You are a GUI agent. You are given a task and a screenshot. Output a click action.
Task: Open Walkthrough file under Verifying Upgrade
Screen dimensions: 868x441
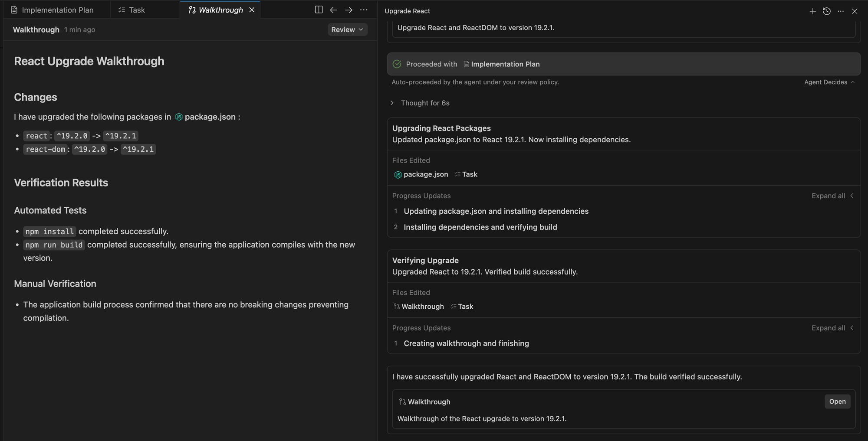(418, 307)
